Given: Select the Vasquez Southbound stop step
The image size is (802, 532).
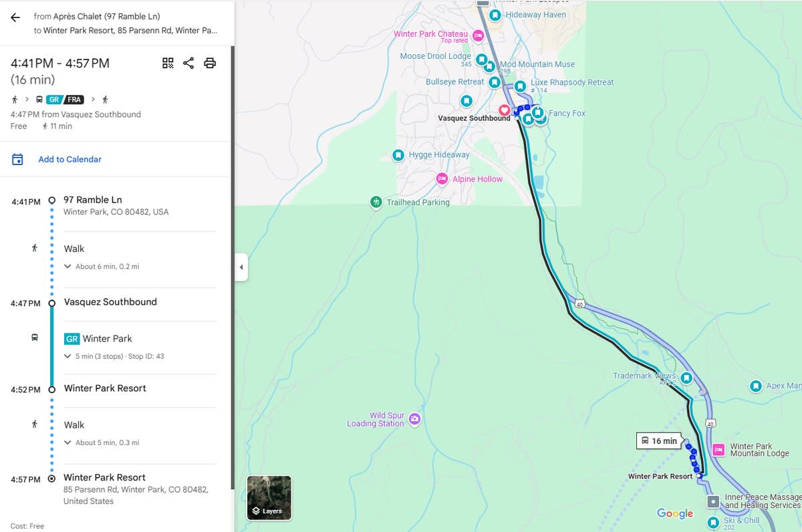Looking at the screenshot, I should point(110,302).
